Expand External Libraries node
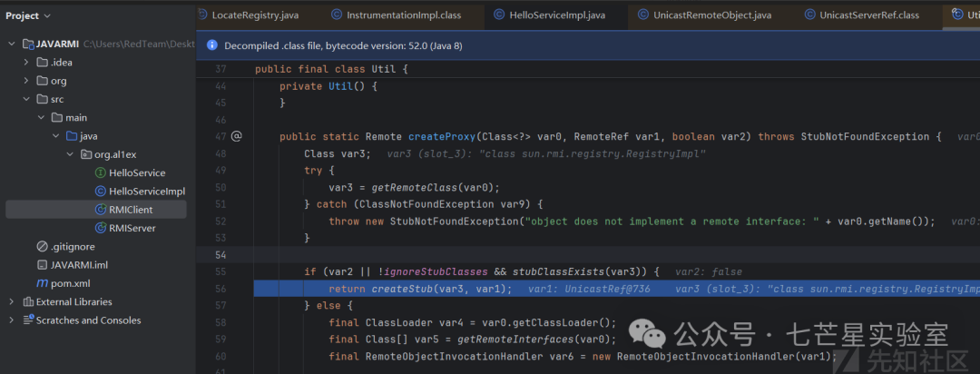 coord(11,302)
